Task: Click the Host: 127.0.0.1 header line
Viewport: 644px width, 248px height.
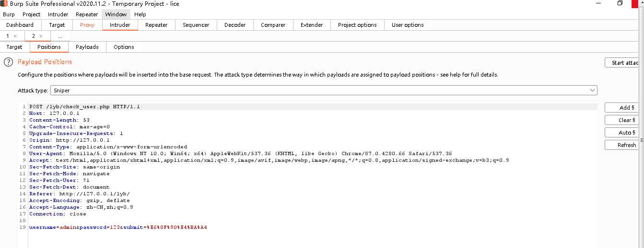Action: [54, 113]
